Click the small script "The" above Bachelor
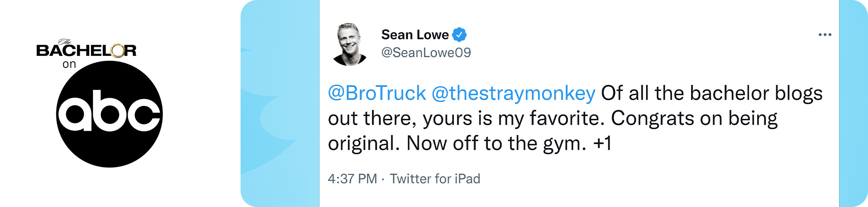The width and height of the screenshot is (868, 207). pyautogui.click(x=65, y=42)
